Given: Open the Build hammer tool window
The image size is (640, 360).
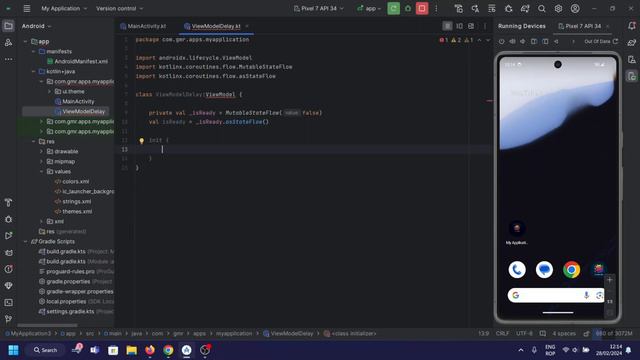Looking at the screenshot, I should click(8, 202).
